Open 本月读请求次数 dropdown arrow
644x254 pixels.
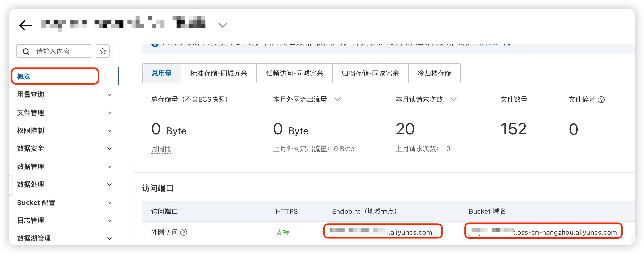click(x=453, y=99)
